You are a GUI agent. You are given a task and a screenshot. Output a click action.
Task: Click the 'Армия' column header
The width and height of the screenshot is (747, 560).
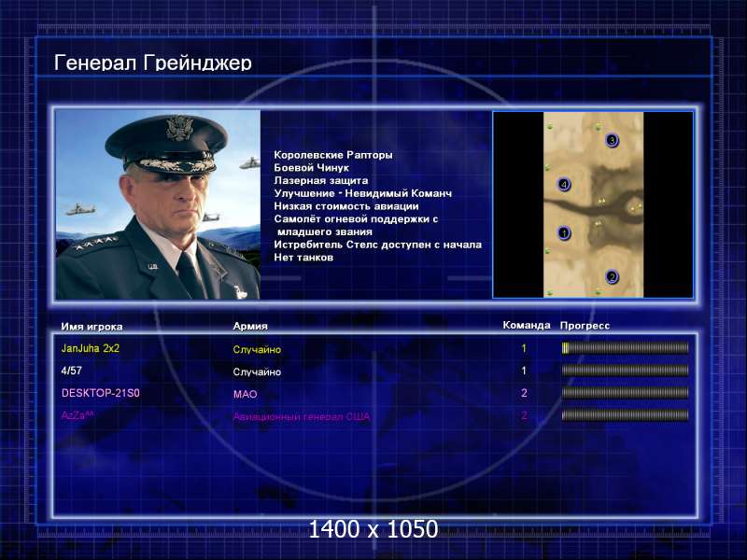[x=250, y=326]
